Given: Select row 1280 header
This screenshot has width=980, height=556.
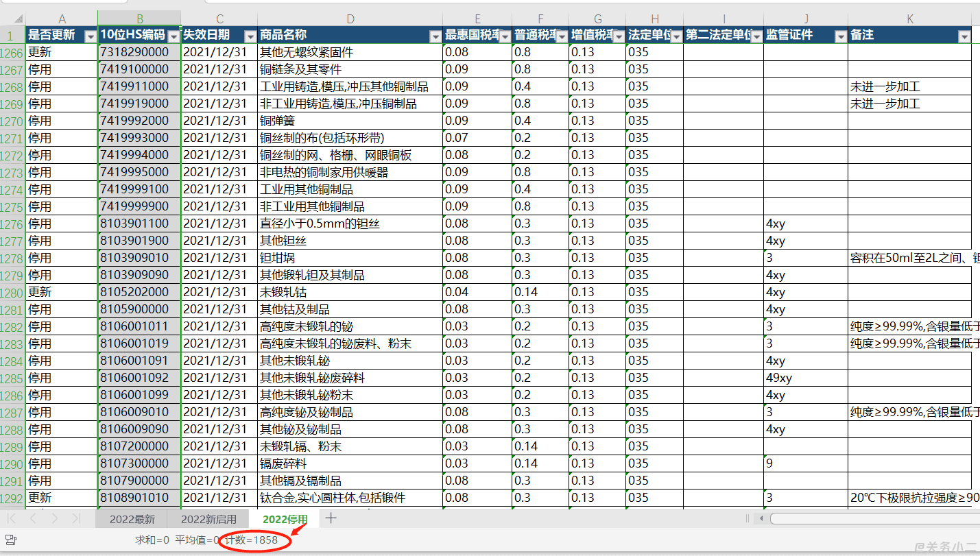Looking at the screenshot, I should [x=12, y=292].
